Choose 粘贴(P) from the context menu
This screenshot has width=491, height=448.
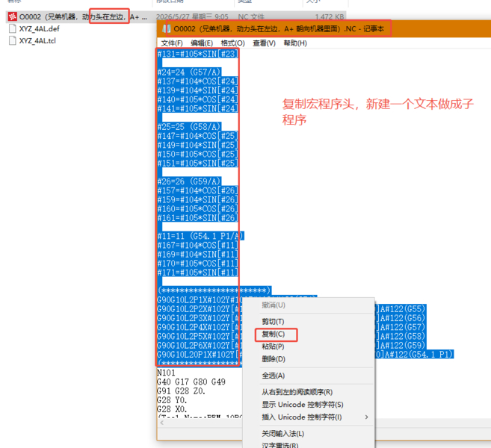tap(273, 346)
